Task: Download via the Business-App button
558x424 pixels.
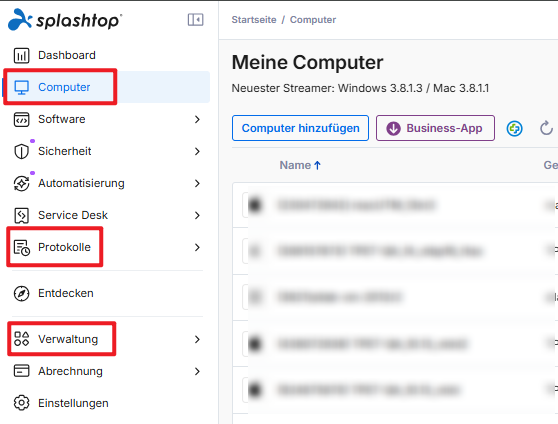Action: pyautogui.click(x=435, y=128)
